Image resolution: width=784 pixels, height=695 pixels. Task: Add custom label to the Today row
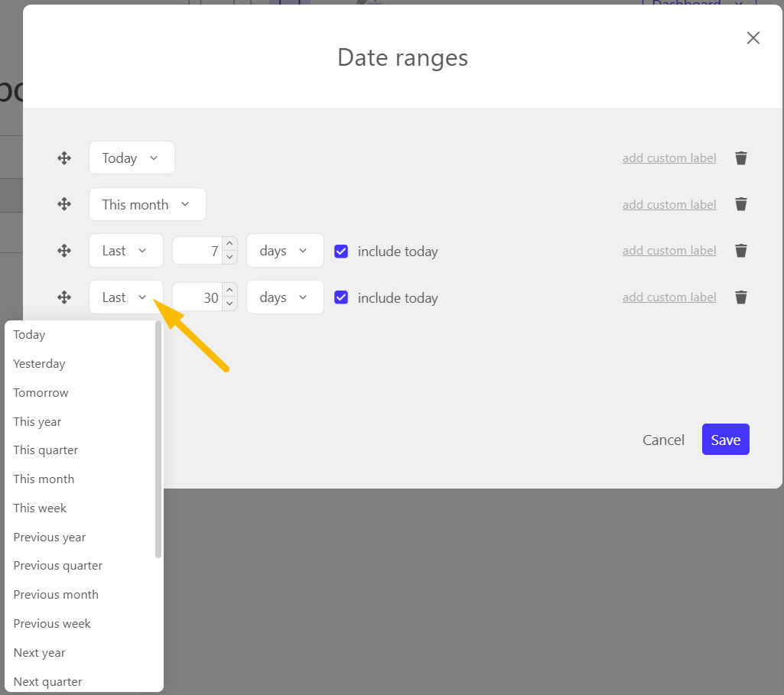tap(669, 158)
